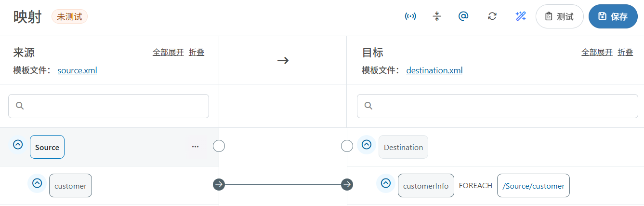Click the arrow connector on customerInfo node
This screenshot has width=644, height=206.
[x=347, y=184]
